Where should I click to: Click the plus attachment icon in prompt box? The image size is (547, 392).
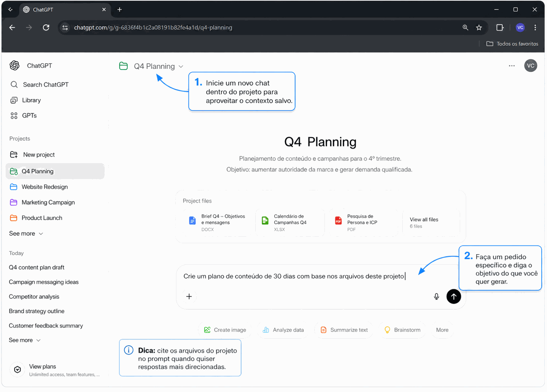click(189, 296)
